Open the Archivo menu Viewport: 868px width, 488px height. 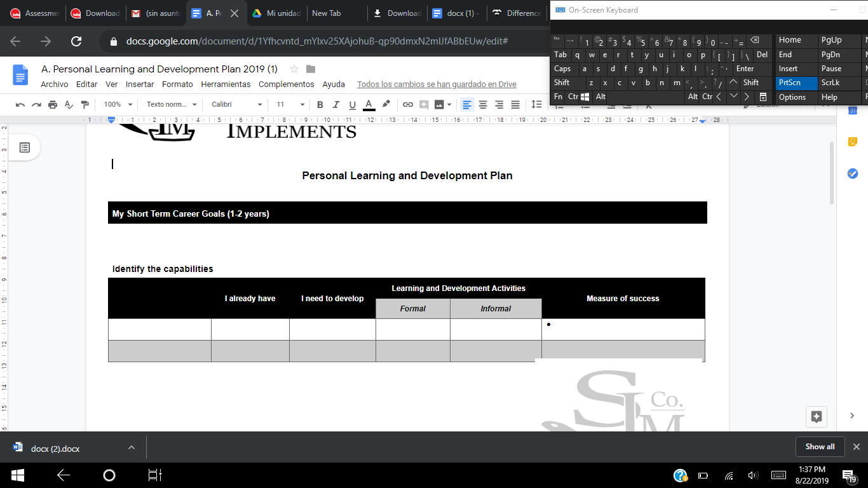(55, 85)
